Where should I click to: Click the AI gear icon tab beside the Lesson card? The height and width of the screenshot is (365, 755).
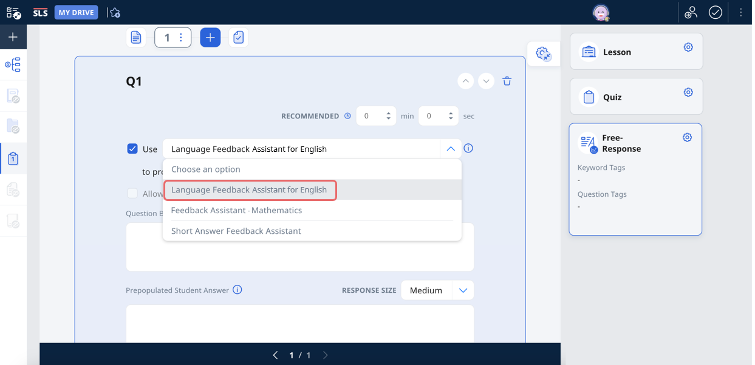(544, 54)
